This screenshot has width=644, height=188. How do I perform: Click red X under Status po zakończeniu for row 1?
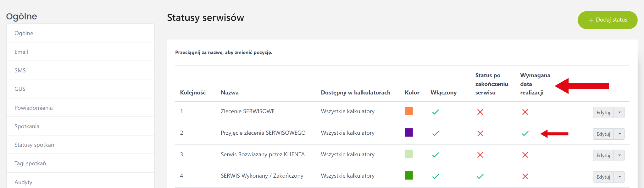coord(480,112)
